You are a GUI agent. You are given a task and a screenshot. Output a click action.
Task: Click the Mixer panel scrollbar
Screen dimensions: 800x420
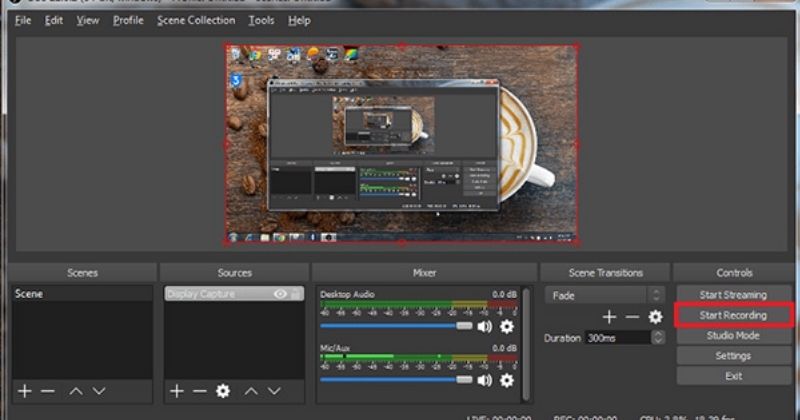pyautogui.click(x=526, y=344)
